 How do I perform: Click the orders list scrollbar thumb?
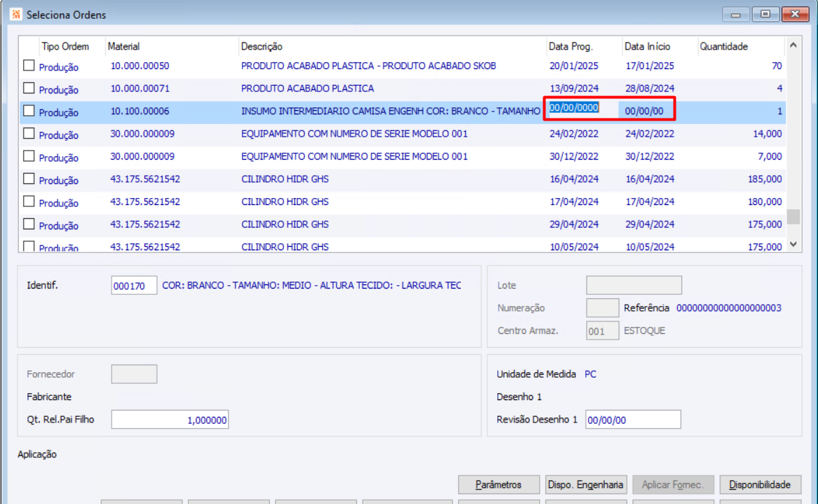(794, 217)
